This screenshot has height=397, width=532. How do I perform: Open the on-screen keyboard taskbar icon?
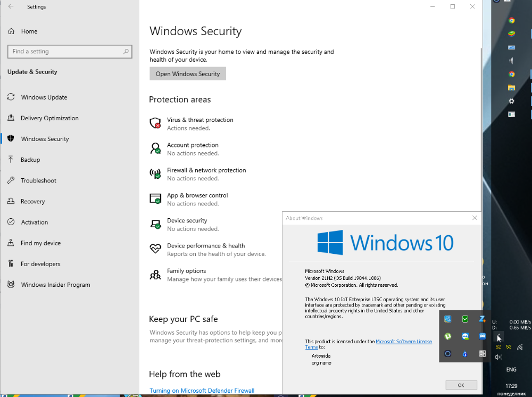pos(511,47)
